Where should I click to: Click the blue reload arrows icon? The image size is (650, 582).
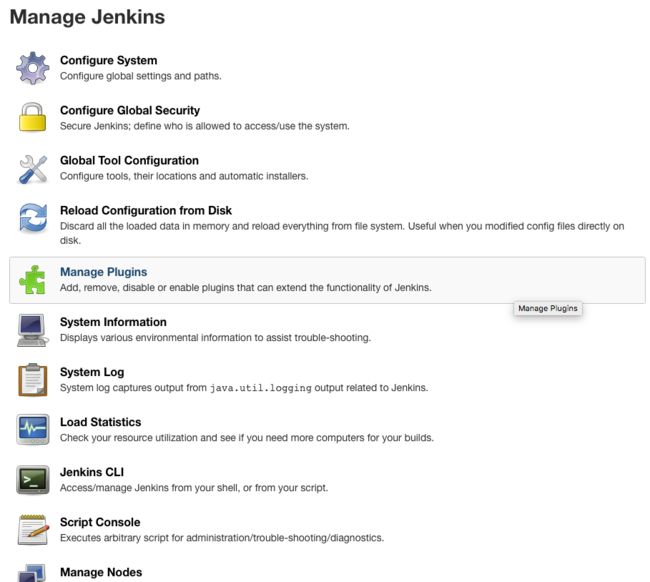(33, 218)
